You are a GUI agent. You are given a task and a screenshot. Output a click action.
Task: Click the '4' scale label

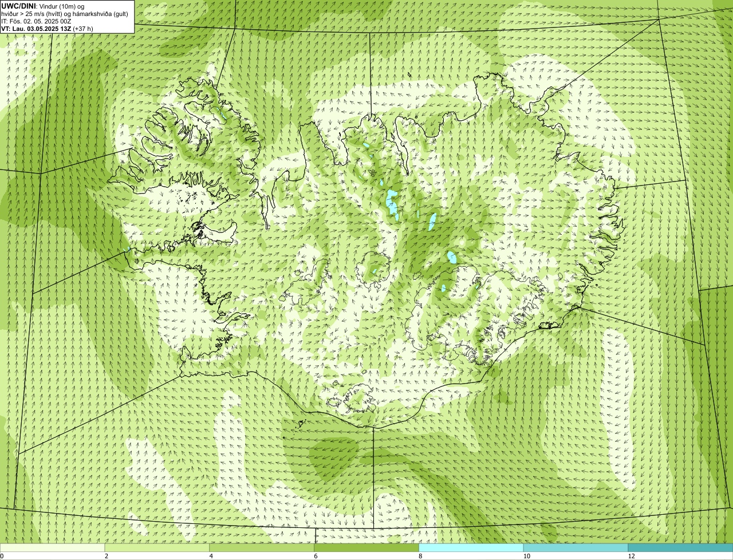211,556
